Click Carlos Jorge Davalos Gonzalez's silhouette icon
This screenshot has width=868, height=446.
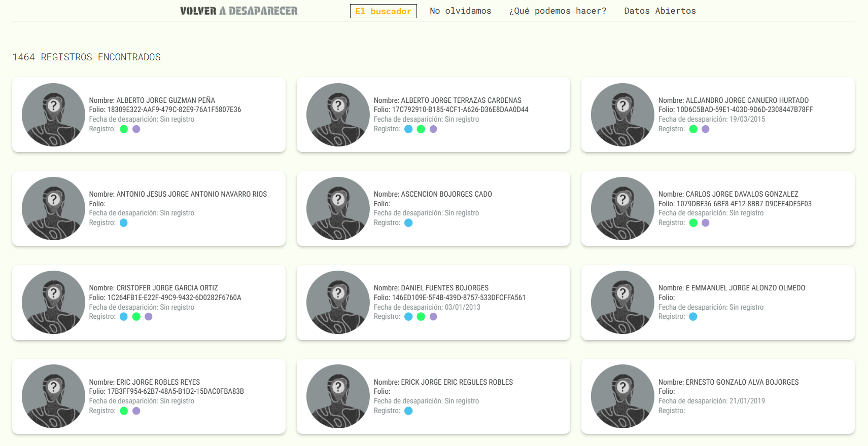tap(622, 209)
